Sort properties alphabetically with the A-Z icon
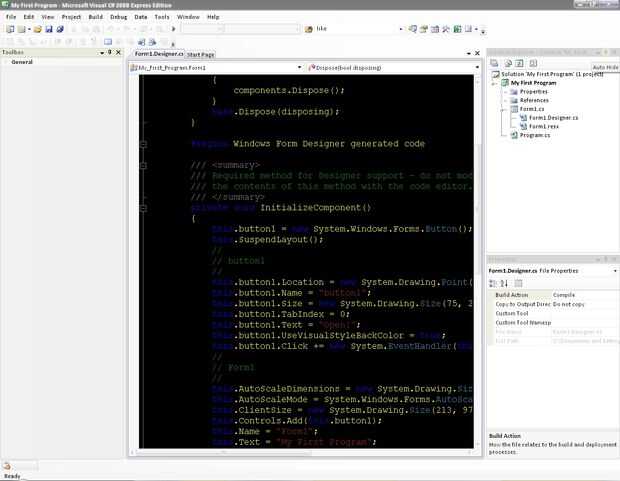Viewport: 620px width, 481px height. (x=504, y=282)
